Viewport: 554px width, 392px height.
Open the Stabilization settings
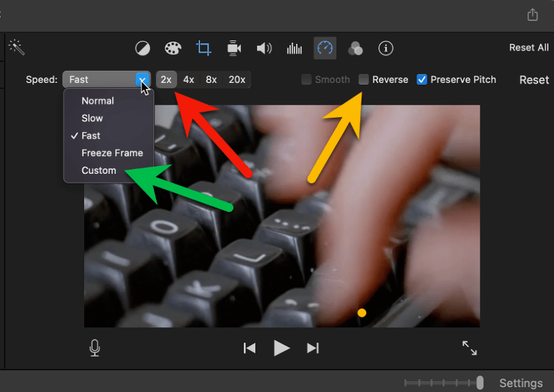[234, 48]
